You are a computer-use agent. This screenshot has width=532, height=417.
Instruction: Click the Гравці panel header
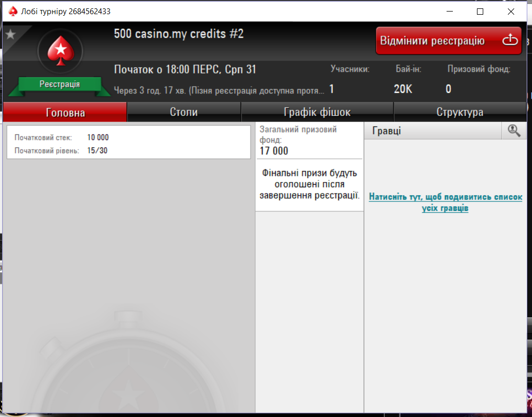tap(433, 131)
